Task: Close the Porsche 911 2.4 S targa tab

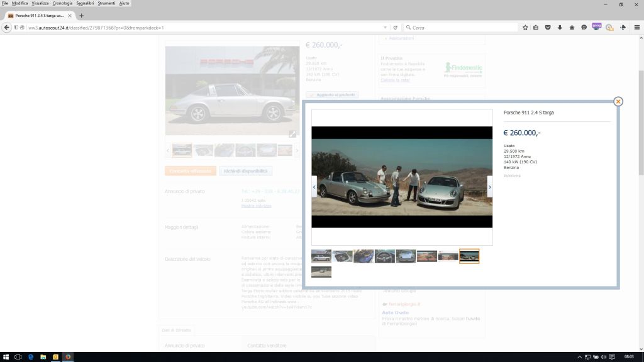Action: 69,16
